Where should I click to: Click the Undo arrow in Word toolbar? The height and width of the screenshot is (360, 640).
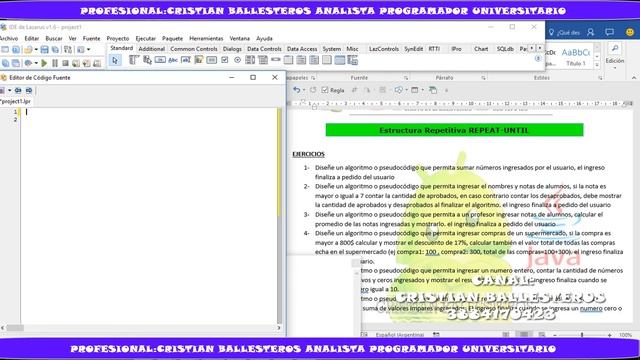pyautogui.click(x=297, y=90)
